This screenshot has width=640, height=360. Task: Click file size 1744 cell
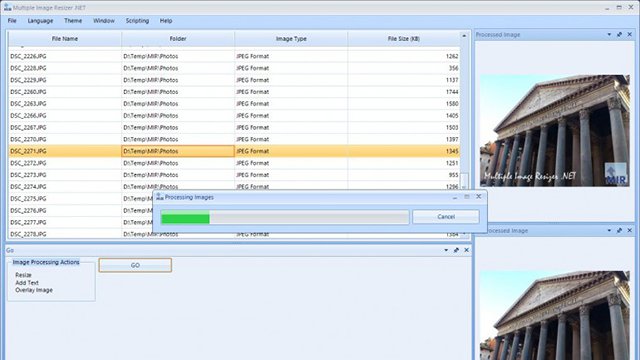click(404, 92)
